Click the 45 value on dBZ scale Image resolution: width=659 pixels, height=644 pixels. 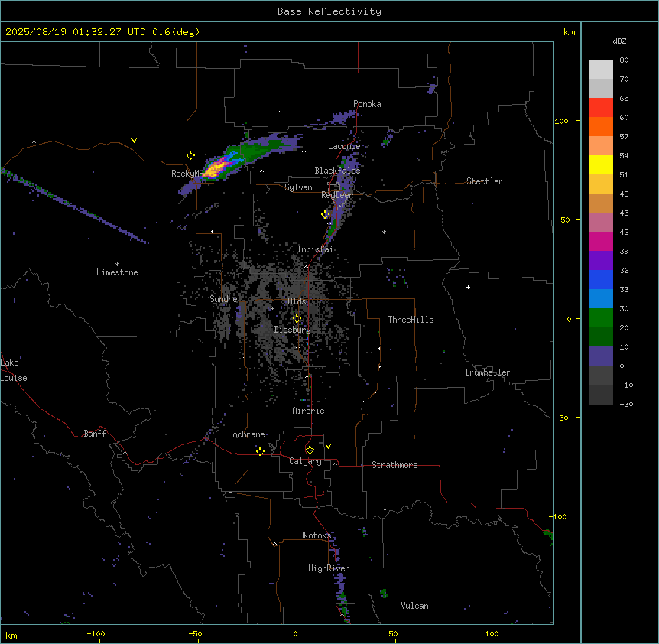click(x=624, y=213)
